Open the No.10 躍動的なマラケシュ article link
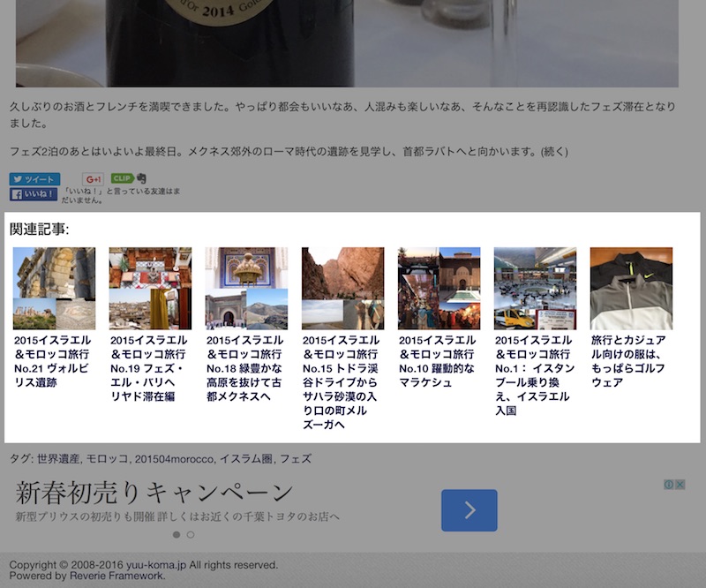 [x=438, y=361]
